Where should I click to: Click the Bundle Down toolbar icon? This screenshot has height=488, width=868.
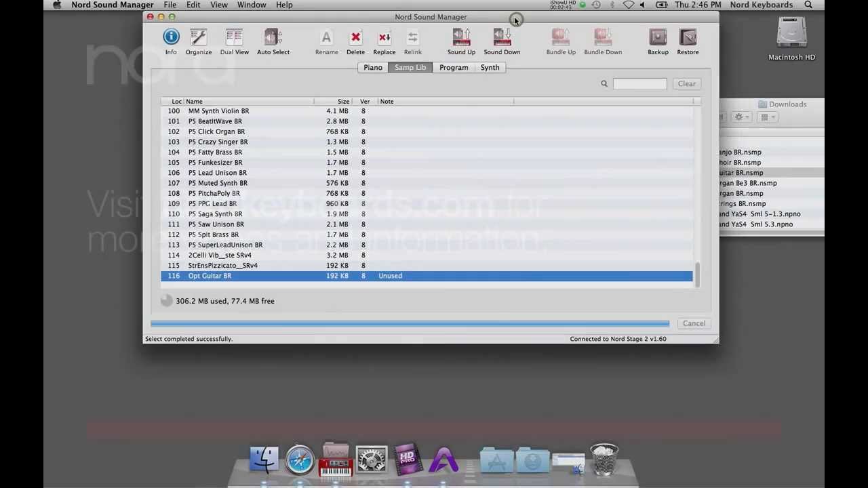[x=603, y=42]
